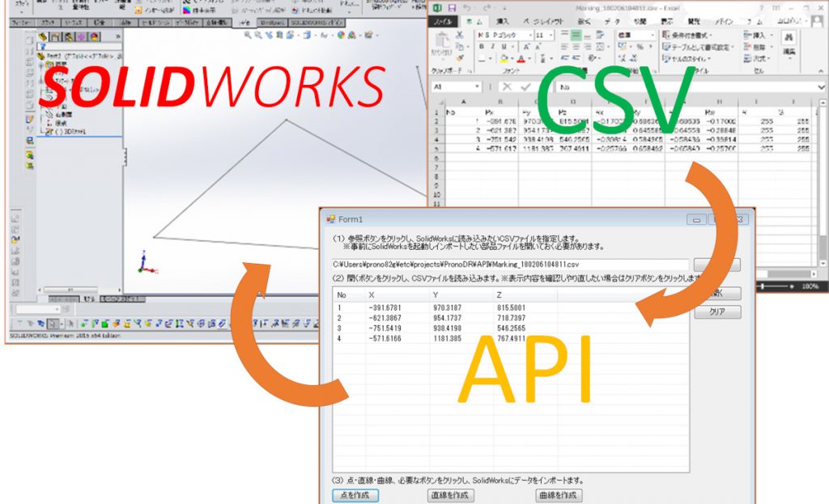This screenshot has width=829, height=504.
Task: Click binoculars Find icon in Excel ribbon
Action: click(789, 37)
